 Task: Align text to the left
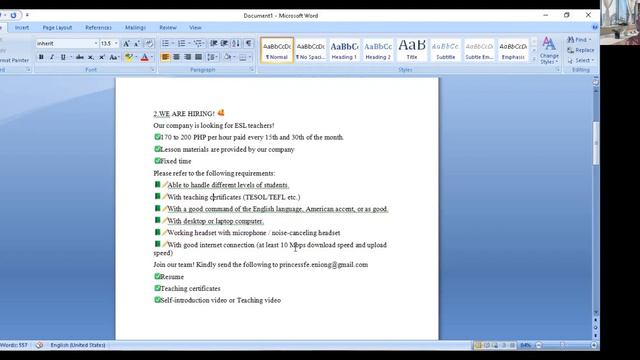point(165,57)
